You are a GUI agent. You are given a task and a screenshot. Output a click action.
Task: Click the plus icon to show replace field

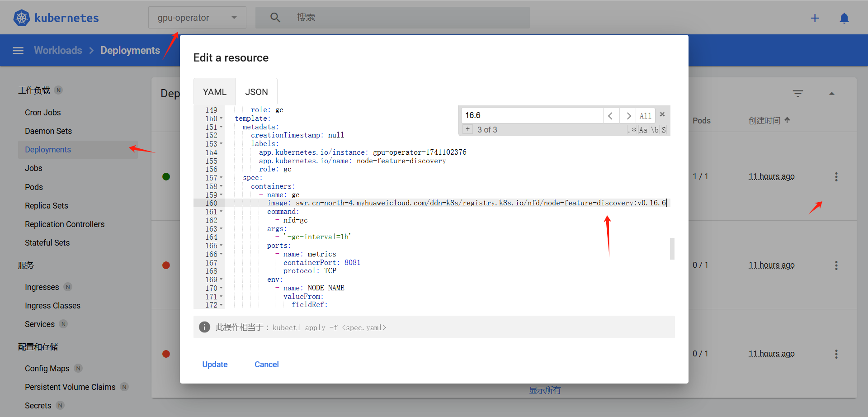(x=467, y=129)
